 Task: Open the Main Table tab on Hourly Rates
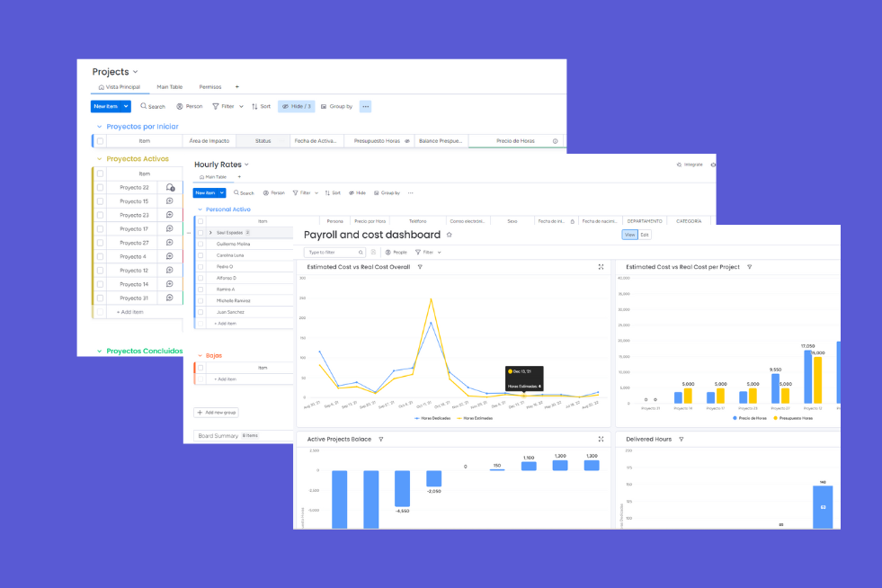(211, 175)
